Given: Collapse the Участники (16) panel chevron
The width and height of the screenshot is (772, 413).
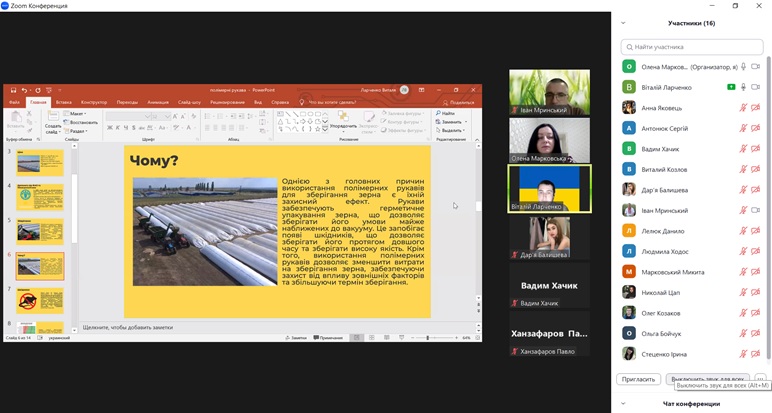Looking at the screenshot, I should (623, 23).
